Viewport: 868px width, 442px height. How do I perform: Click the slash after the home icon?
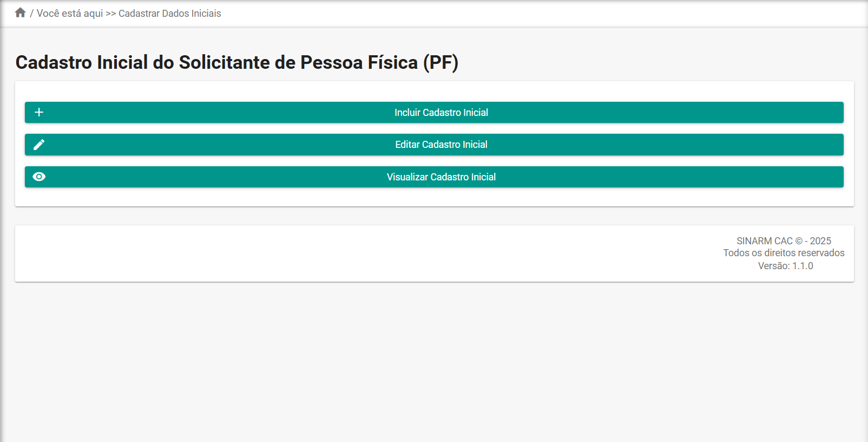pos(32,14)
